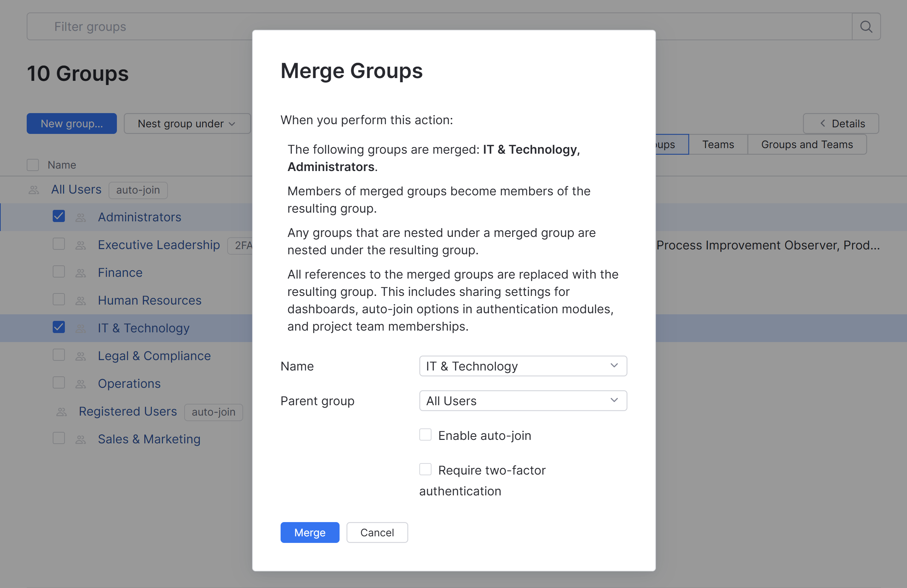Click the Administrators group member icon
The height and width of the screenshot is (588, 907).
(x=80, y=217)
